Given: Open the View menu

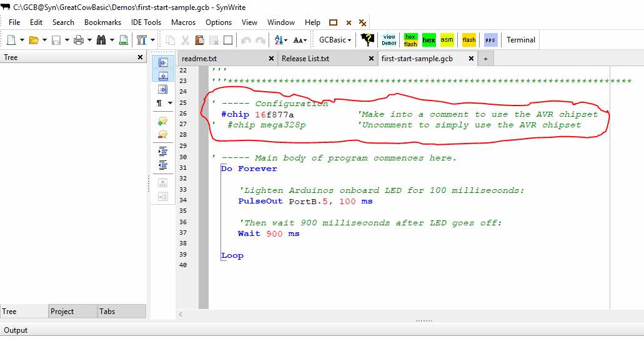Looking at the screenshot, I should (x=249, y=22).
